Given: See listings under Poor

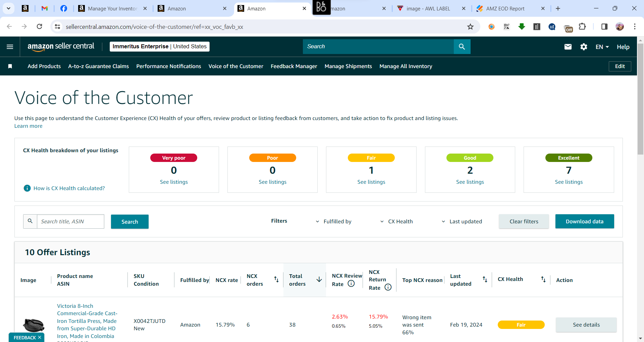Looking at the screenshot, I should pos(272,182).
